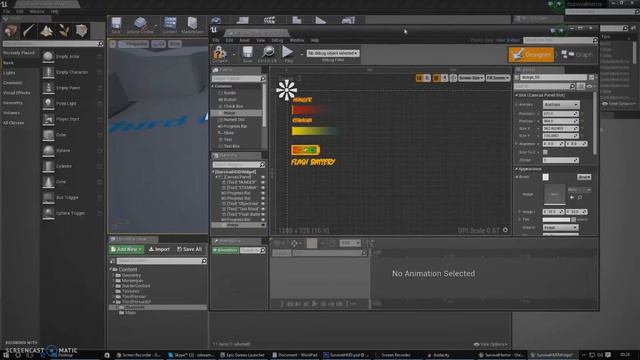Viewport: 640px width, 360px height.
Task: Toggle the Is Variable checkbox beside widget name
Action: [591, 77]
